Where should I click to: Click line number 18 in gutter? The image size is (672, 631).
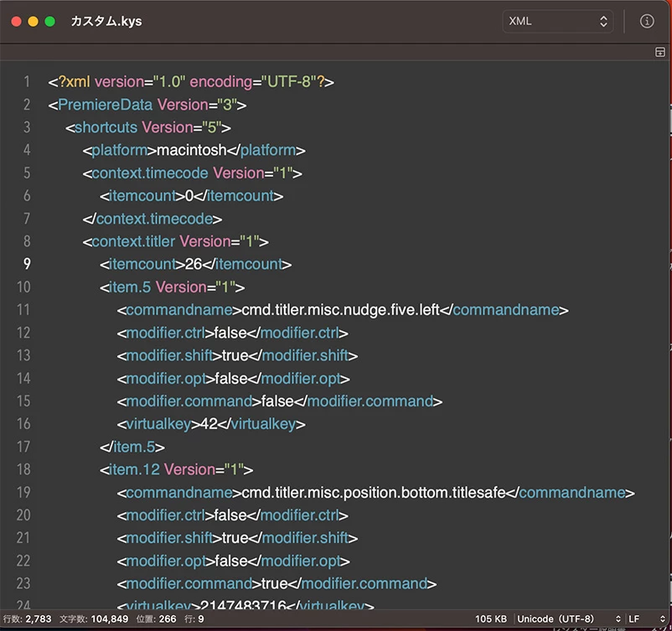click(23, 469)
